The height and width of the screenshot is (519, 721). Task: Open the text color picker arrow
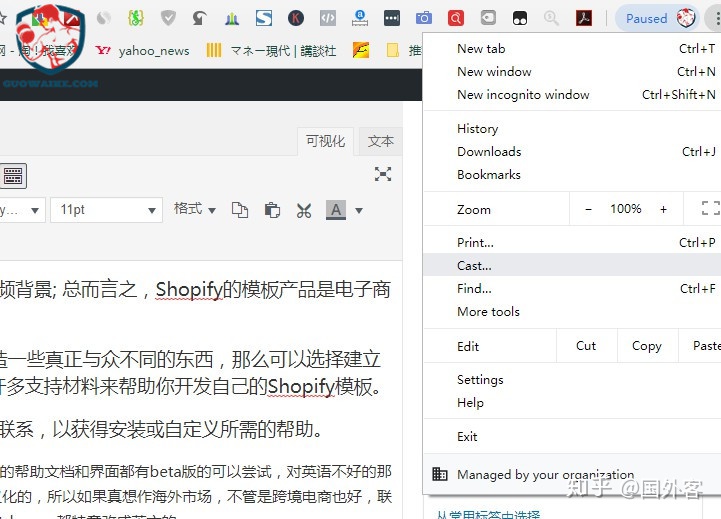pos(359,210)
